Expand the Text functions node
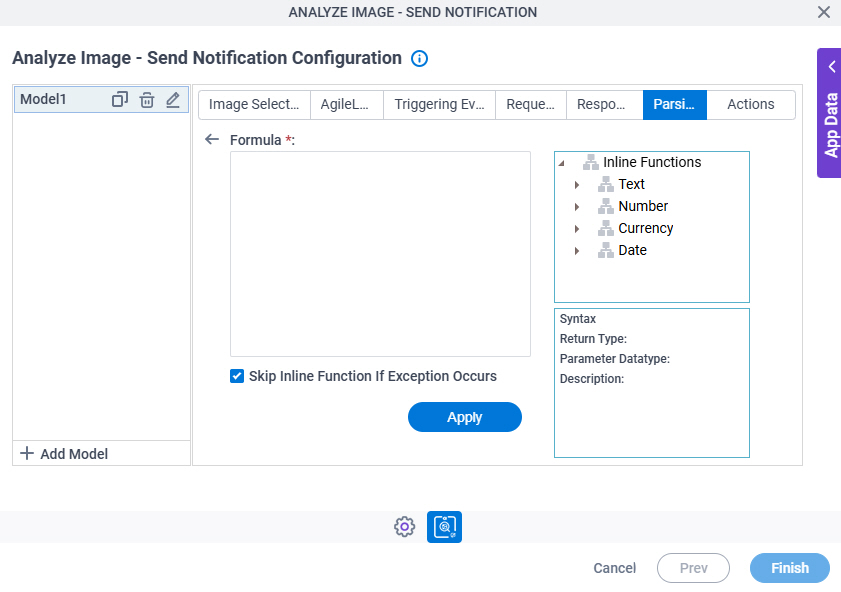 (577, 184)
